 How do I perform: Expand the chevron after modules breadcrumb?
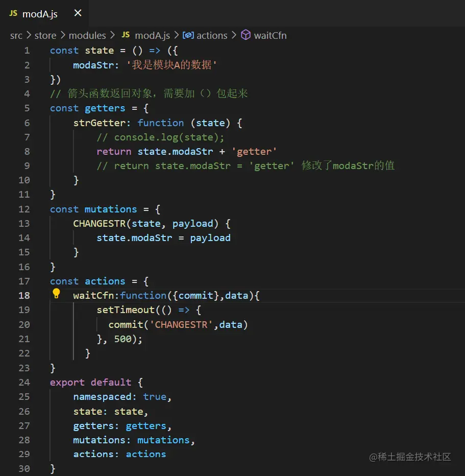[x=112, y=35]
